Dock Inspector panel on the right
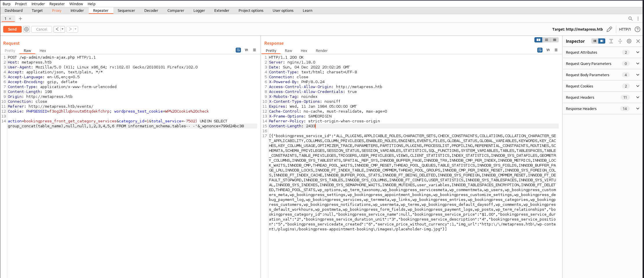644x278 pixels. click(602, 41)
